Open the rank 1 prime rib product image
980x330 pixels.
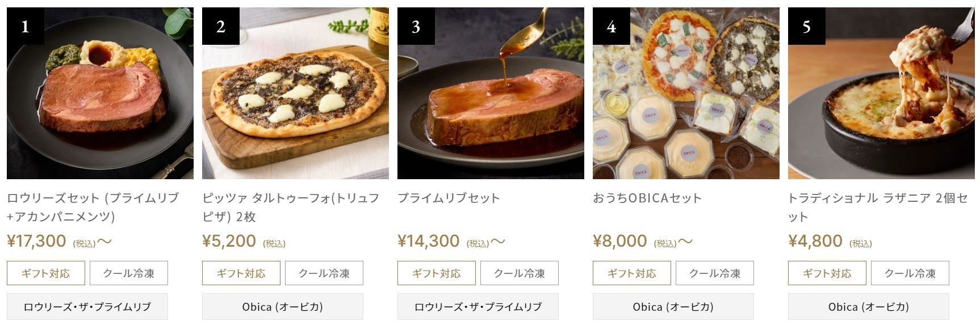[x=100, y=94]
